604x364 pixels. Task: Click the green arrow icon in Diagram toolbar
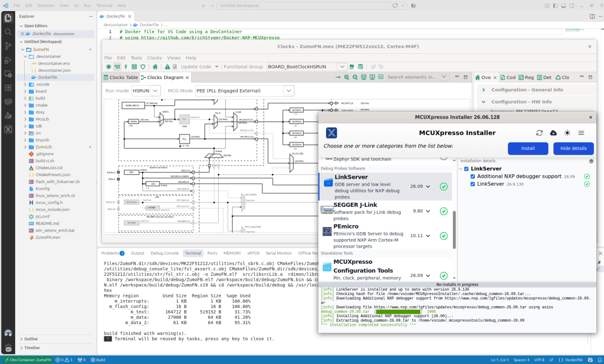(x=338, y=77)
